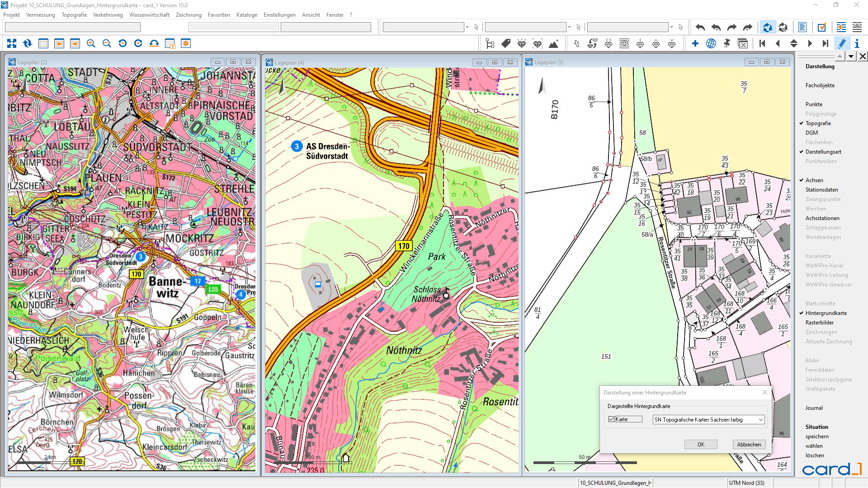The width and height of the screenshot is (868, 488).
Task: Open the Projekt menu
Action: [x=11, y=15]
